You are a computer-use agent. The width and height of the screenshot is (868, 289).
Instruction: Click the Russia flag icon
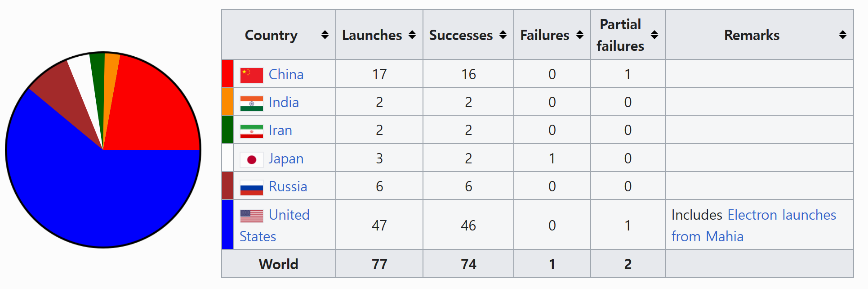[252, 188]
